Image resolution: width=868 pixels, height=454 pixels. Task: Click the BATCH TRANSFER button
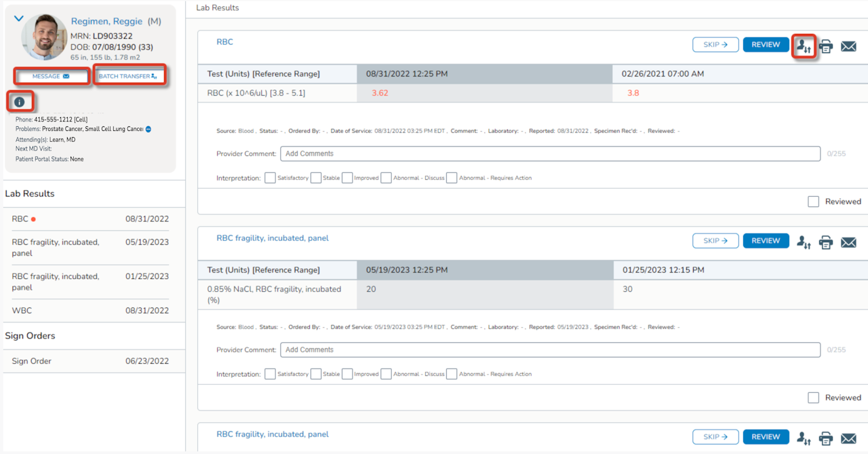click(x=129, y=76)
